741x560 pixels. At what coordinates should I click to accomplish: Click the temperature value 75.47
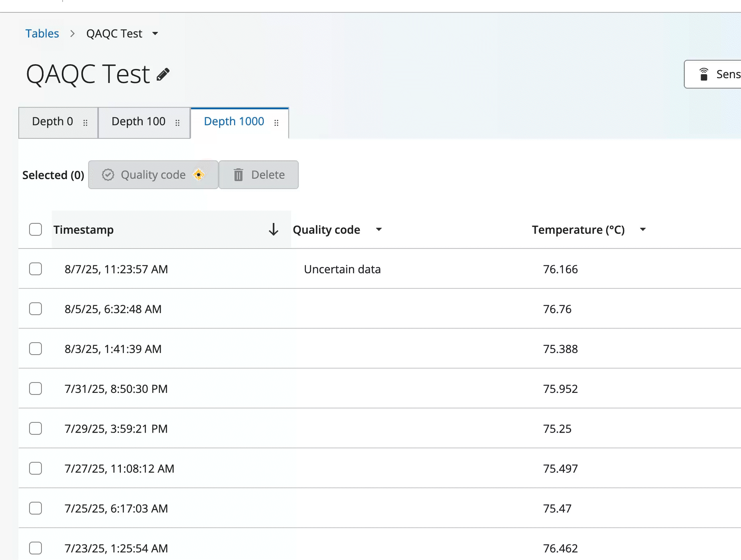(557, 509)
